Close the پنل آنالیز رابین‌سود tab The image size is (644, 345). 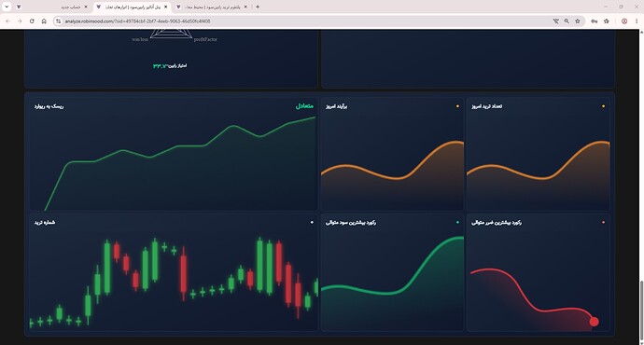click(x=165, y=7)
